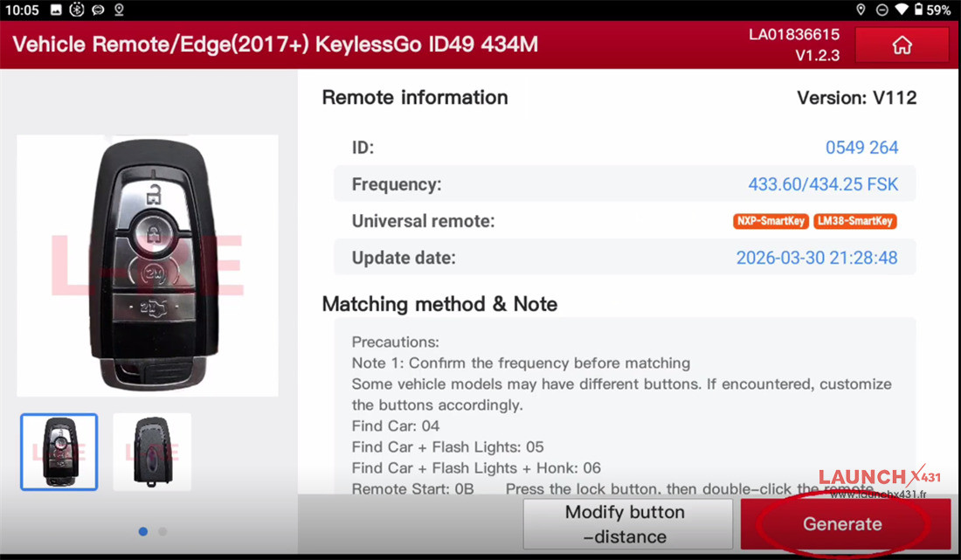Image resolution: width=961 pixels, height=560 pixels.
Task: Tap the 'ID:' label
Action: pos(363,148)
